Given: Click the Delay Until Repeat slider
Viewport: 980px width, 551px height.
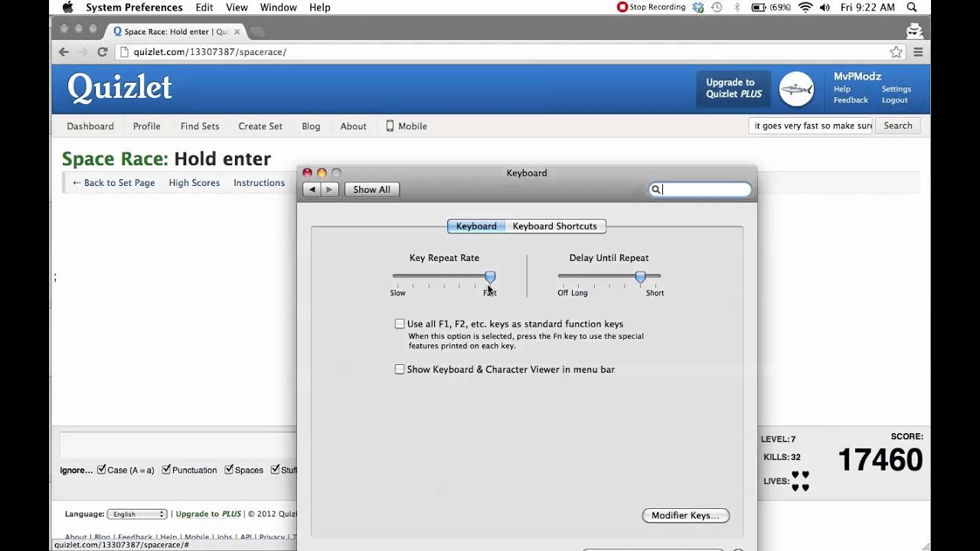Looking at the screenshot, I should [609, 277].
